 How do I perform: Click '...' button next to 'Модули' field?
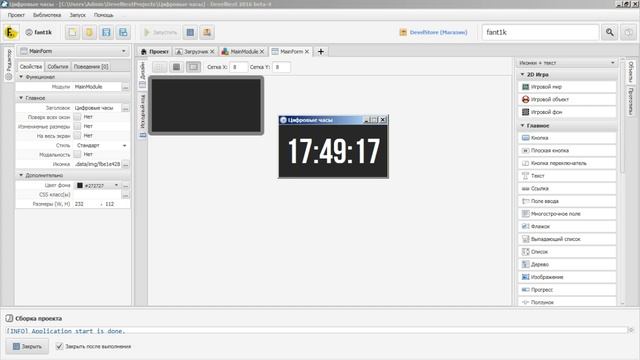[x=126, y=87]
